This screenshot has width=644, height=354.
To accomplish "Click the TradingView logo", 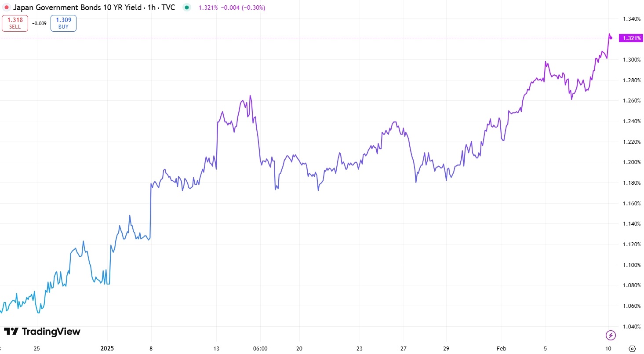I will click(42, 332).
